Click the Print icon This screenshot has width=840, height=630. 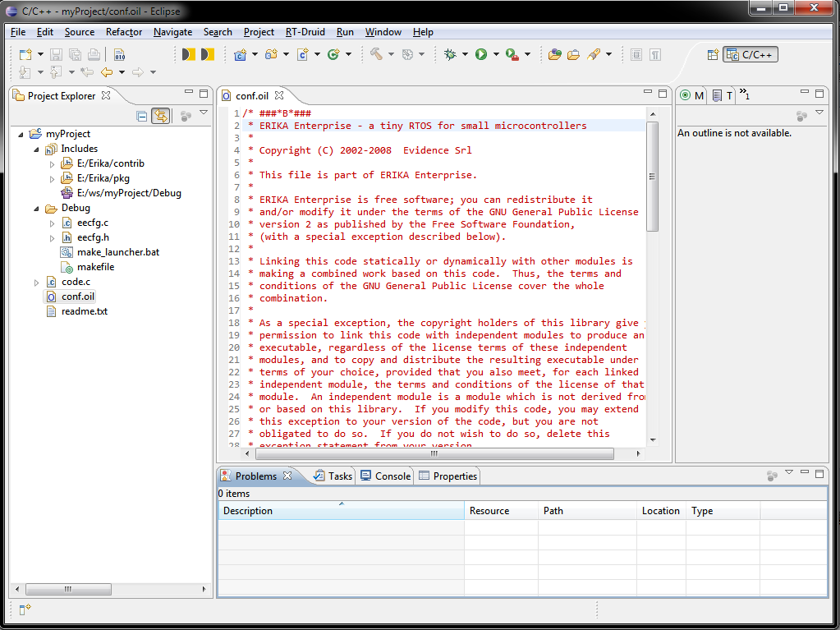click(94, 54)
